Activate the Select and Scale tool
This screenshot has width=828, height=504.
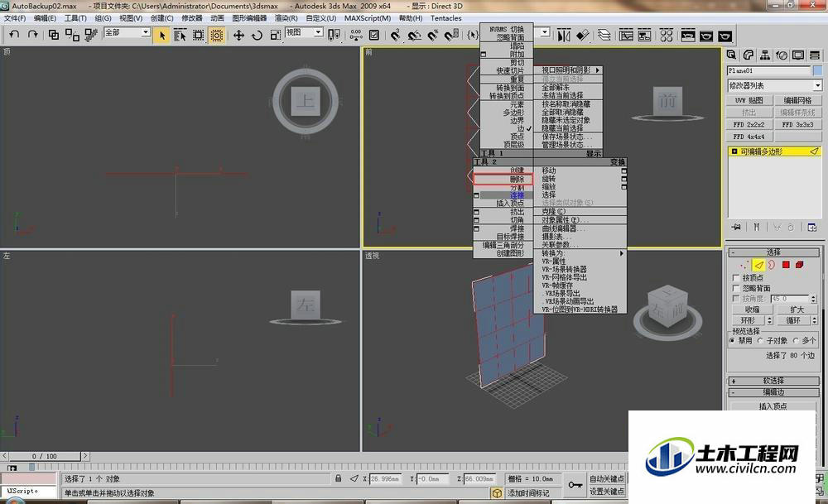coord(275,36)
